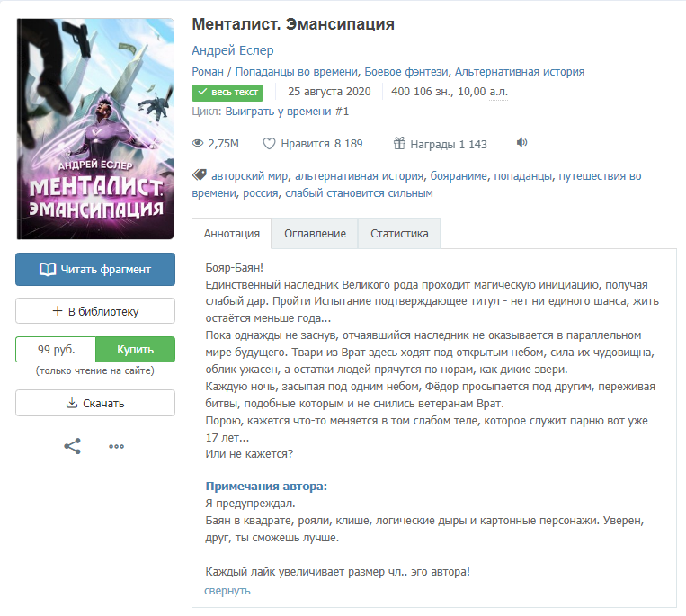Open the Боевое фэнтези genre link

point(406,71)
